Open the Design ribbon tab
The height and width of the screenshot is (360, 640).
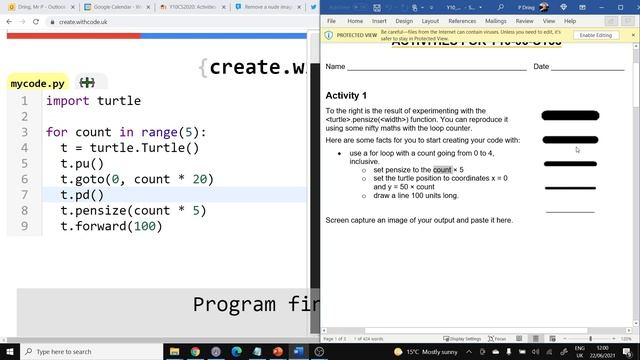(x=404, y=21)
